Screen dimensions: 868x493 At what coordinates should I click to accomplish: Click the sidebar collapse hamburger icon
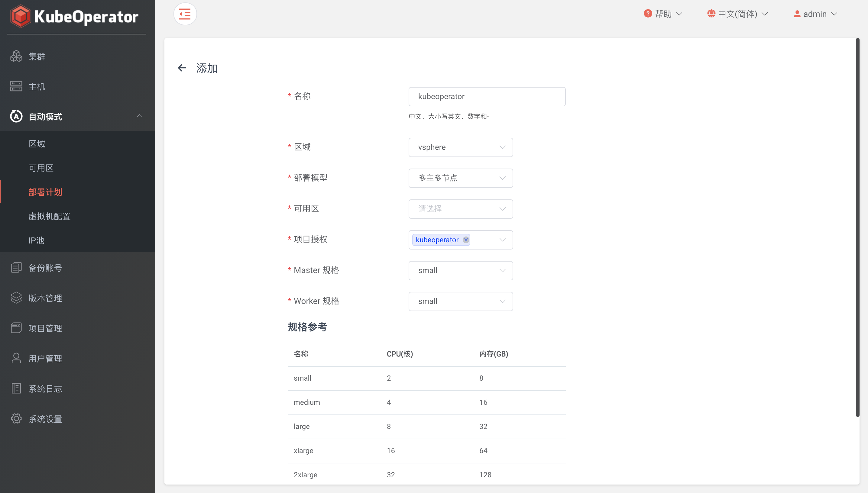pos(185,14)
